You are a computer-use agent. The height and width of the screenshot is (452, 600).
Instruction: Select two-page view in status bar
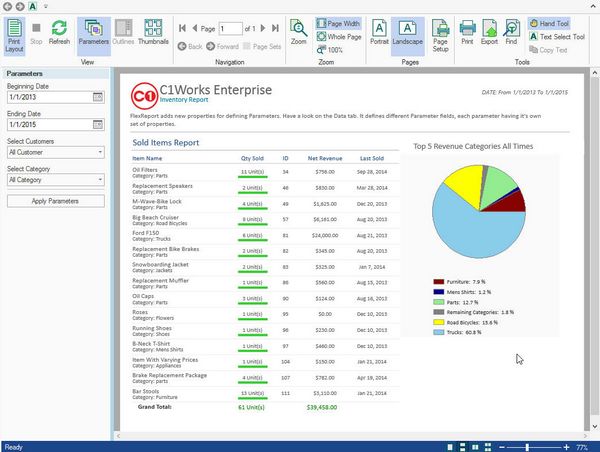pos(475,447)
